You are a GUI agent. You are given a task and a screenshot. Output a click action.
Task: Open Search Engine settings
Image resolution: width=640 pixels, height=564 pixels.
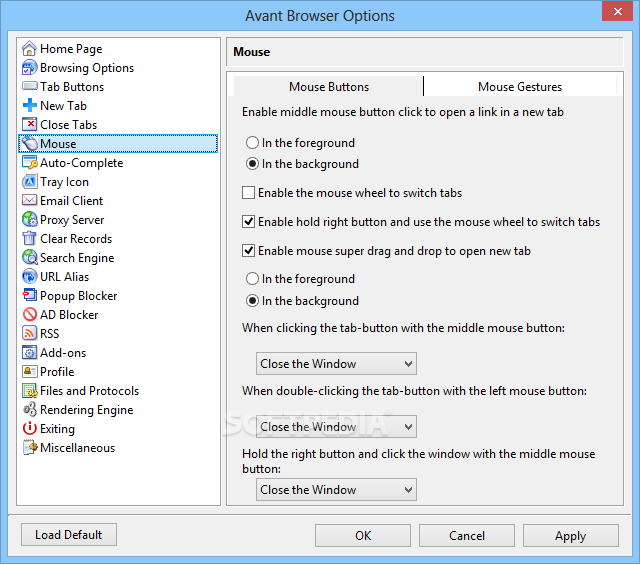[x=77, y=258]
